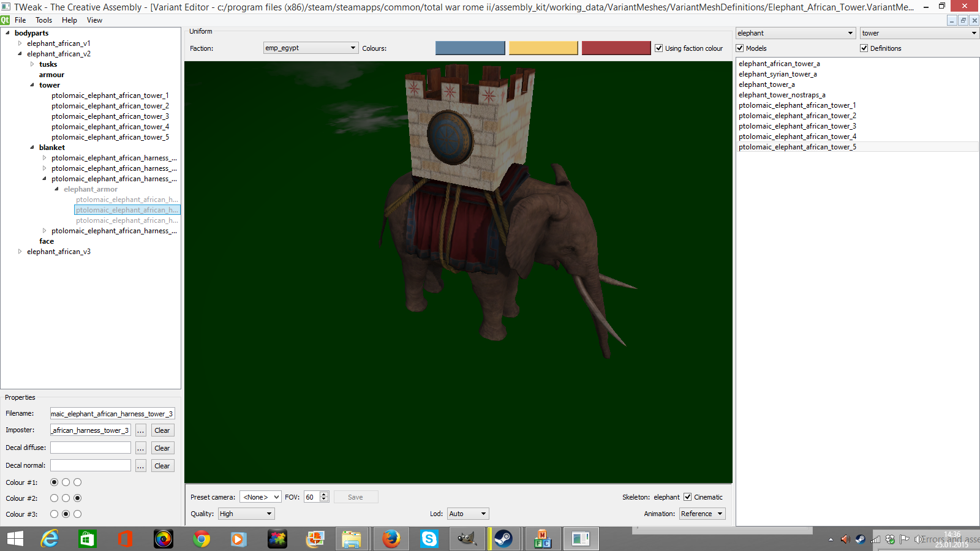
Task: Select the second radio button for Colour #3
Action: (x=66, y=514)
